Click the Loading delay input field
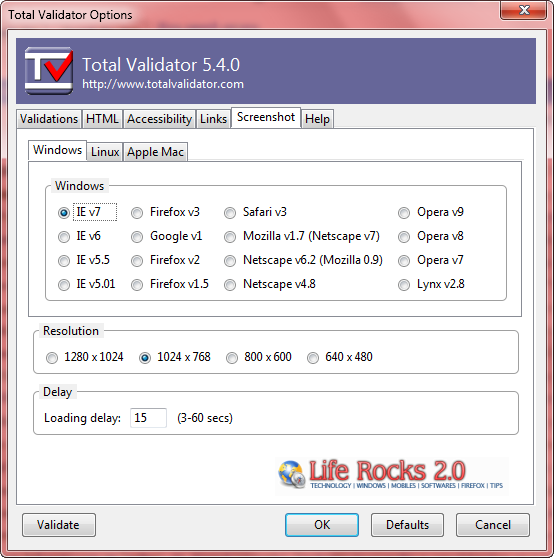554x558 pixels. [148, 418]
